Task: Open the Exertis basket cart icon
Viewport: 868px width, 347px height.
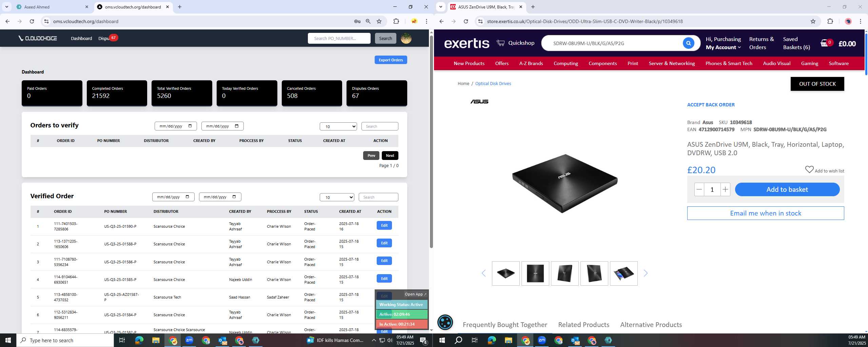Action: 824,43
